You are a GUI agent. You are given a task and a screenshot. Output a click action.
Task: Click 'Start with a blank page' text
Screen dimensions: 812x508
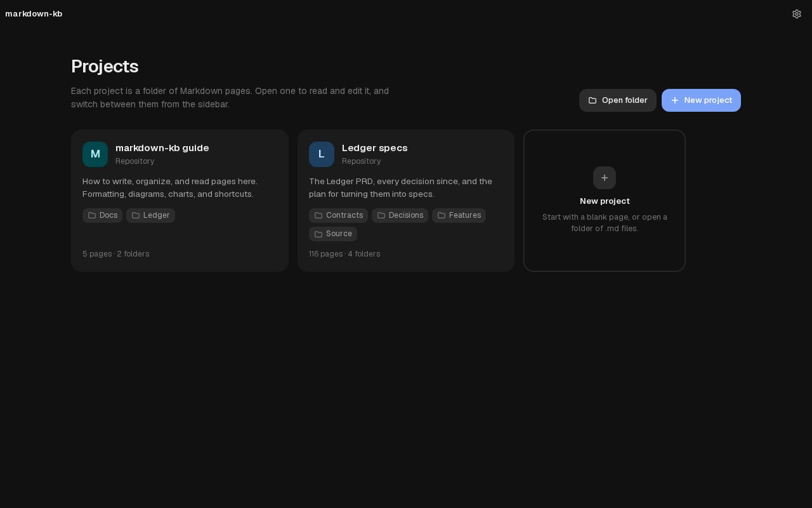pos(605,223)
